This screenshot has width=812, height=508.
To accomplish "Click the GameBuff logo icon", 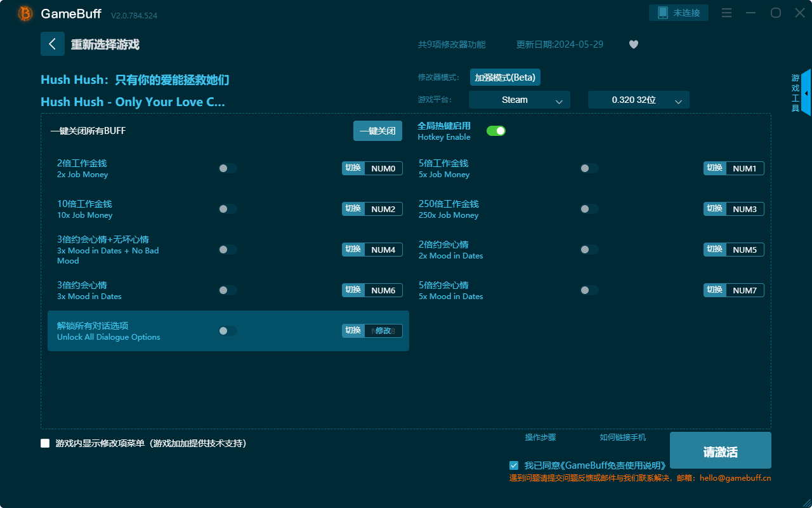I will (25, 13).
